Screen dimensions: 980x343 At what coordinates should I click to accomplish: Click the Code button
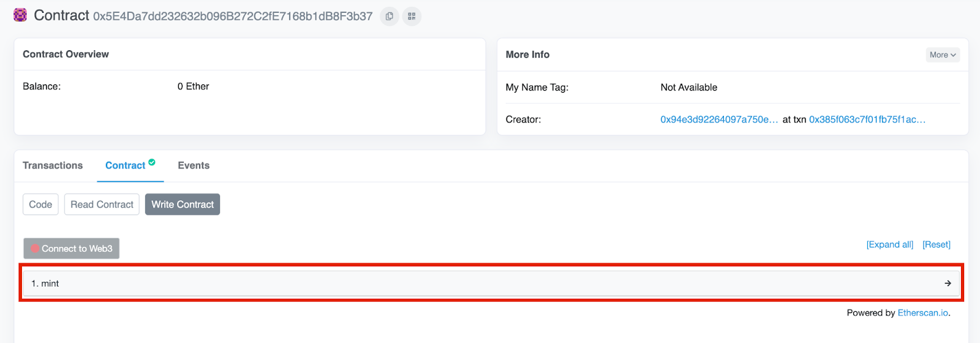[x=40, y=205]
